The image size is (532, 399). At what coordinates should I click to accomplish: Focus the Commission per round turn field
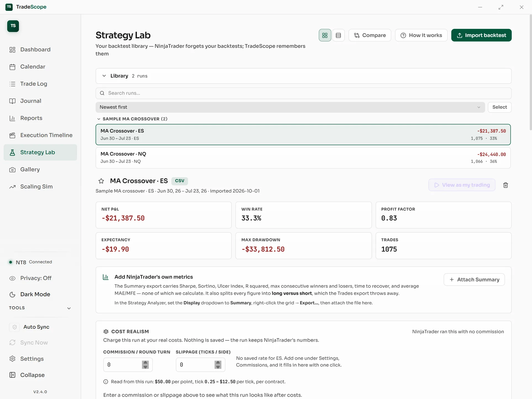(x=128, y=365)
